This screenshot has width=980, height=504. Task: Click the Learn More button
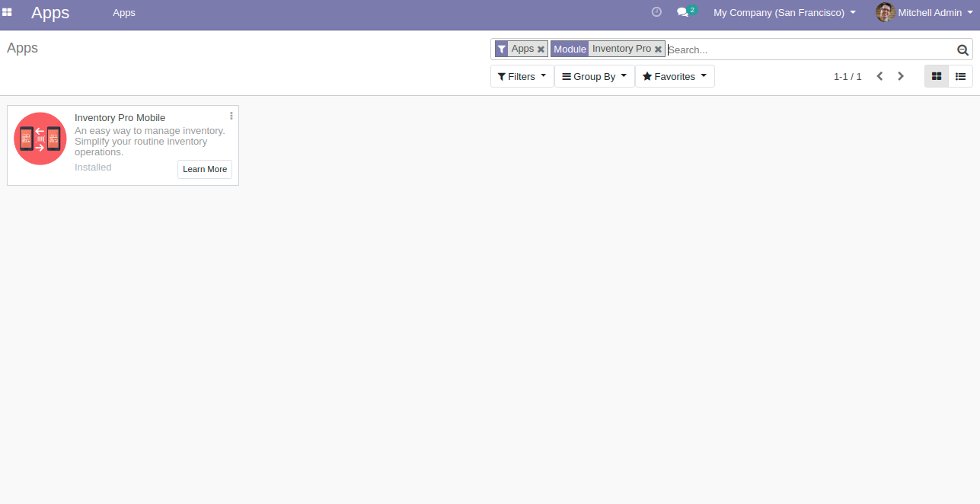point(204,169)
